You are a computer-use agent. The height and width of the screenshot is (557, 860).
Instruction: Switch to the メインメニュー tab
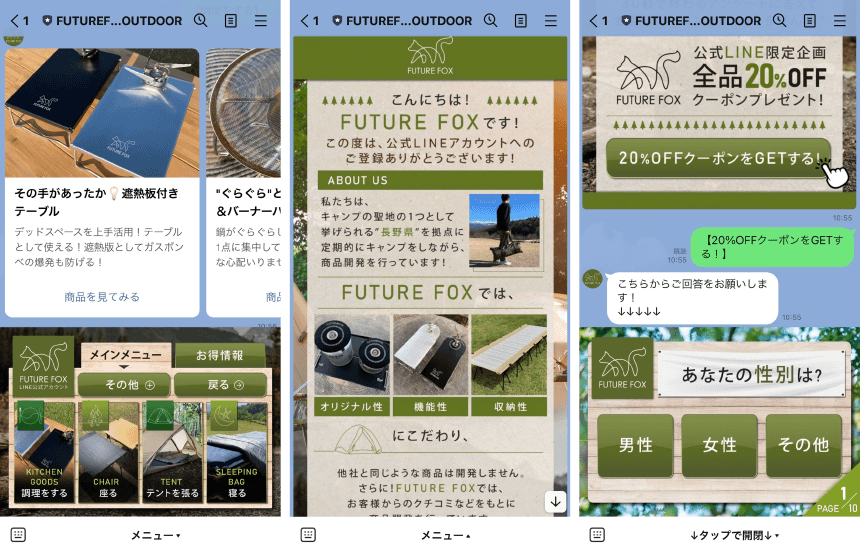pos(126,355)
